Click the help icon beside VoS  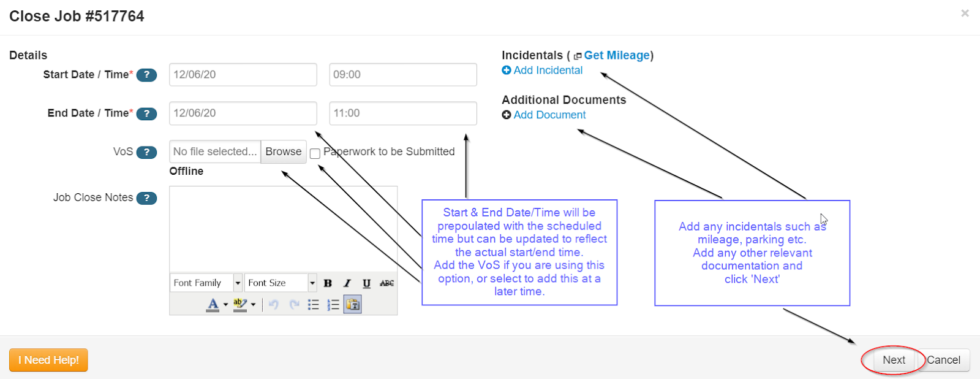[146, 152]
